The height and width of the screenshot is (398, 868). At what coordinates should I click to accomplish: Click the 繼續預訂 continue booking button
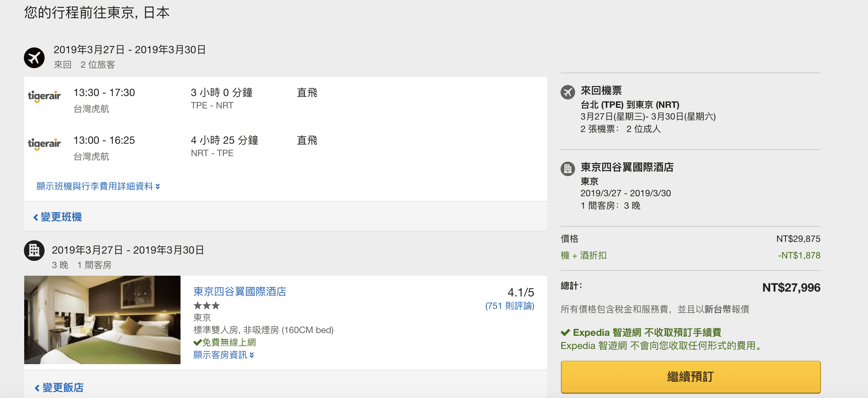[x=691, y=377]
